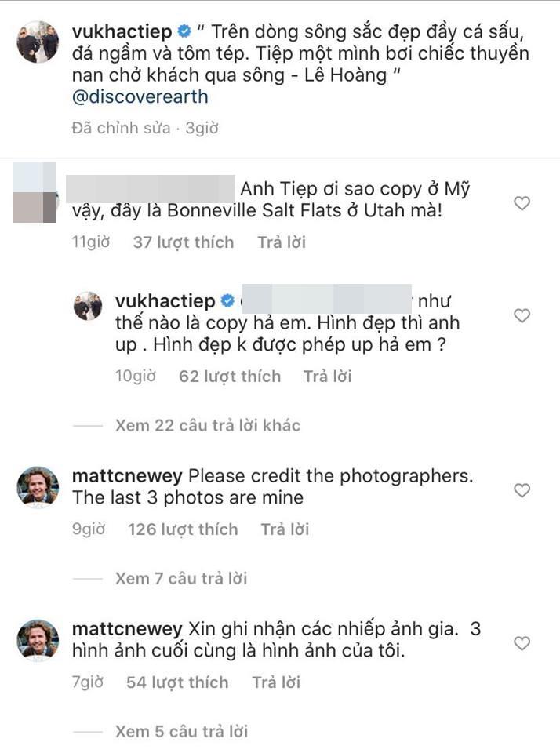560x753 pixels.
Task: Reply to vukhactiep's 10giờ comment
Action: (328, 376)
